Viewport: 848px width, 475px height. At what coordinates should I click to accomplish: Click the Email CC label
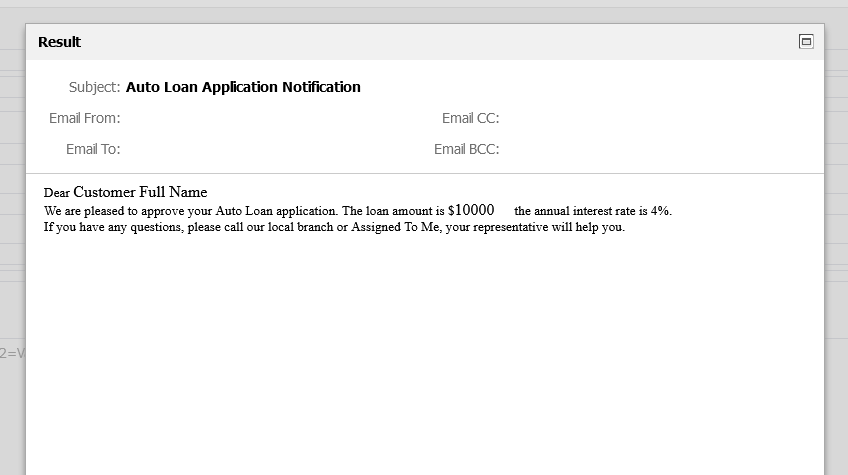click(x=471, y=118)
